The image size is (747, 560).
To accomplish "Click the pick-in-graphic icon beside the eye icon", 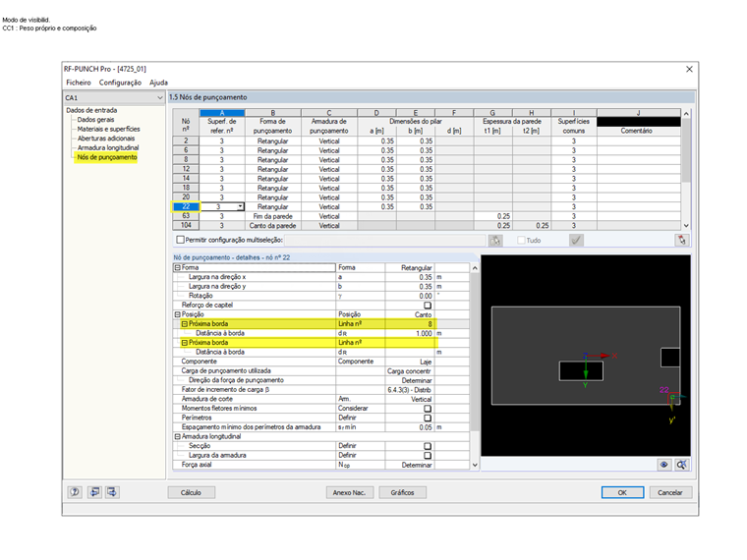I will (x=682, y=465).
